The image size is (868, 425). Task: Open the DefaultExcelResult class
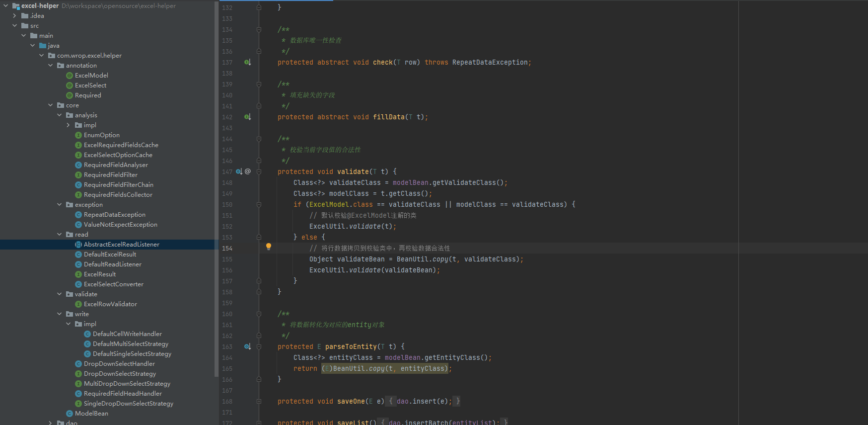coord(110,255)
